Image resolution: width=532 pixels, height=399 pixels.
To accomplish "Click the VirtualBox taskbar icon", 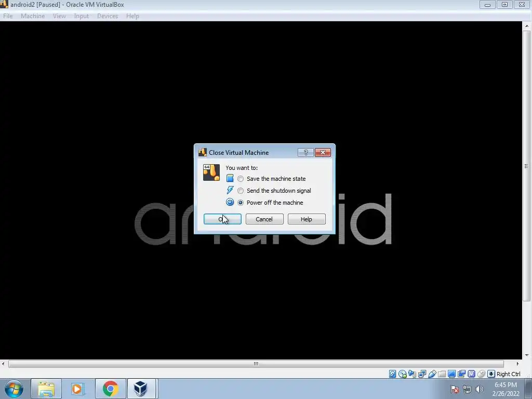I will (141, 389).
